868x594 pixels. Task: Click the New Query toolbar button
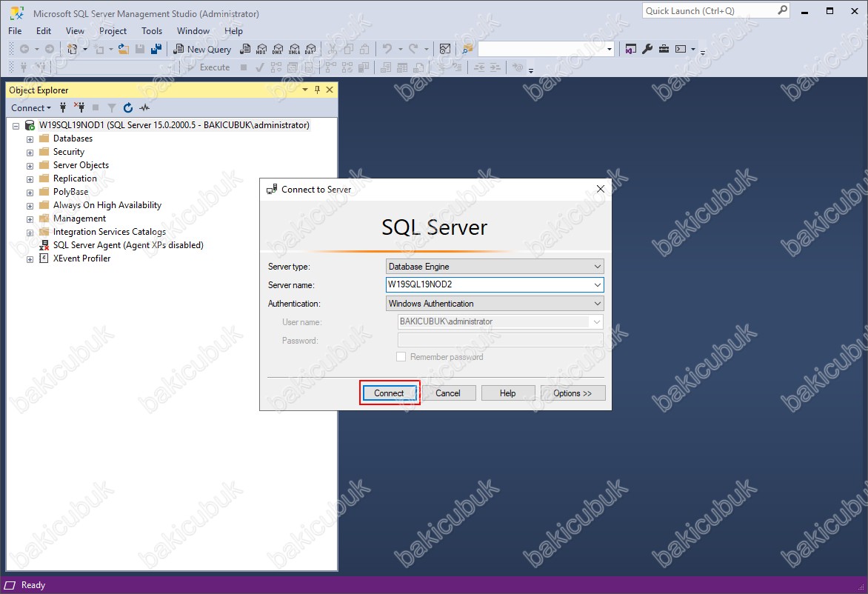pos(202,50)
